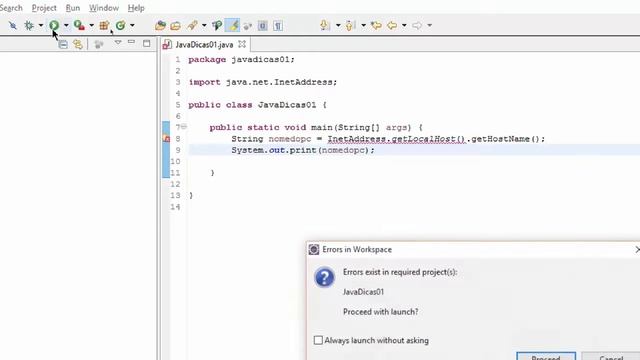Screen dimensions: 640x360
Task: Click the 'JavaDicas01' project name in dialog
Action: (363, 292)
